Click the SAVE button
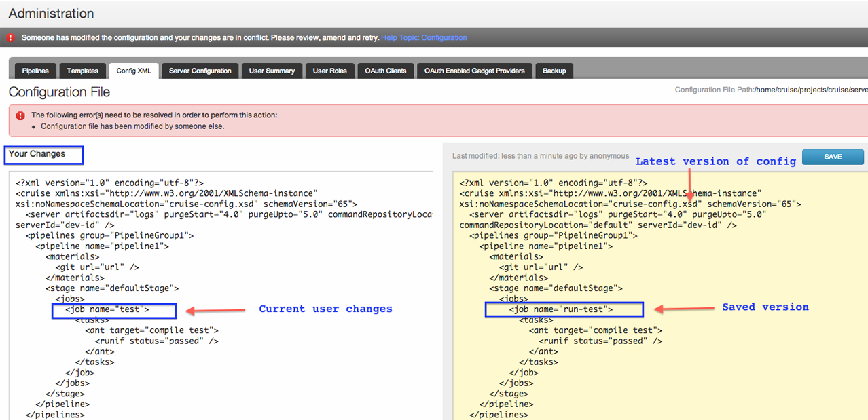The height and width of the screenshot is (420, 868). click(833, 157)
